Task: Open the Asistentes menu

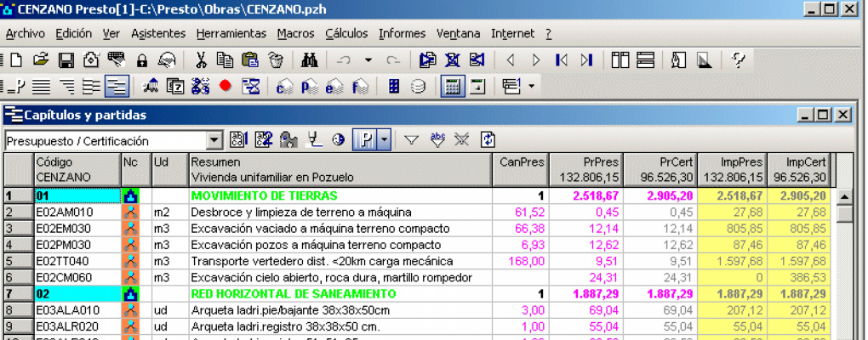Action: [158, 34]
